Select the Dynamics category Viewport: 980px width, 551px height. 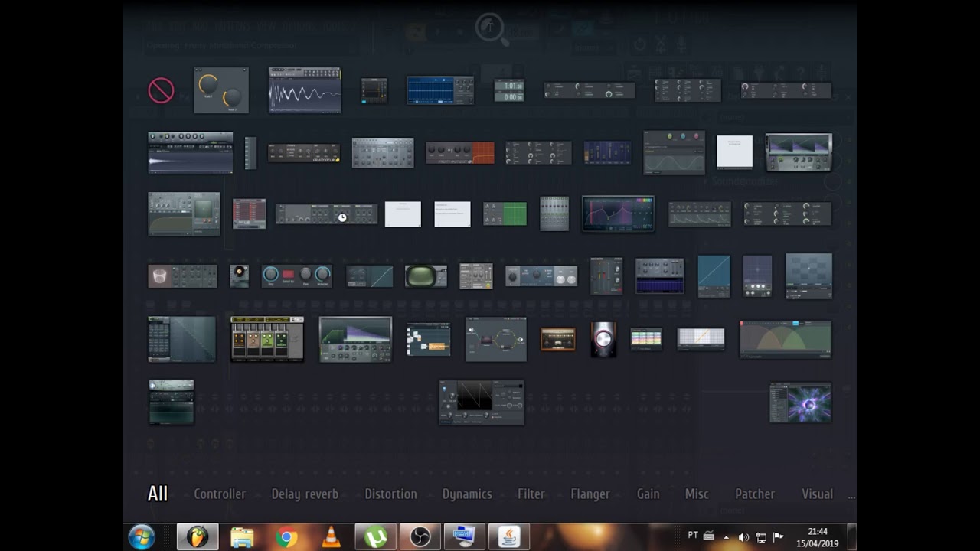pyautogui.click(x=467, y=494)
